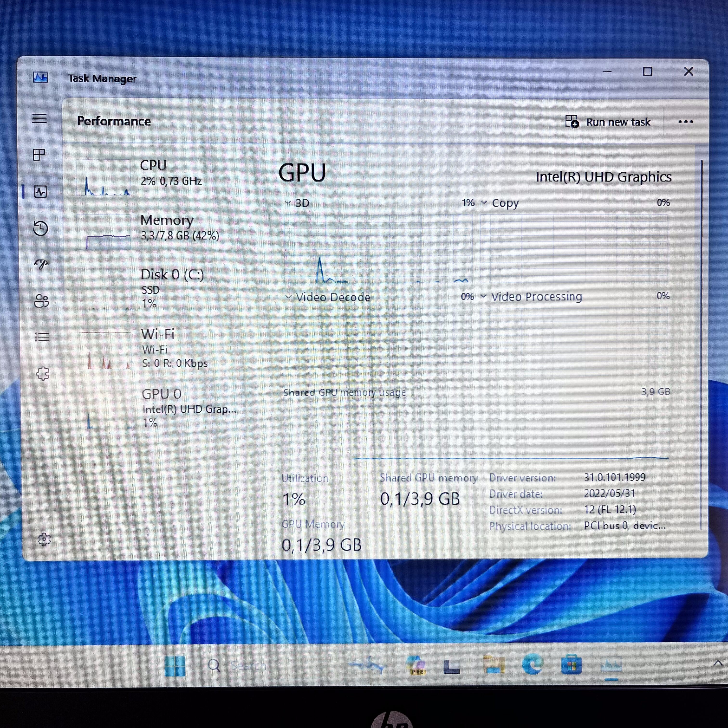The image size is (728, 728).
Task: Open File Explorer from the taskbar
Action: 494,664
